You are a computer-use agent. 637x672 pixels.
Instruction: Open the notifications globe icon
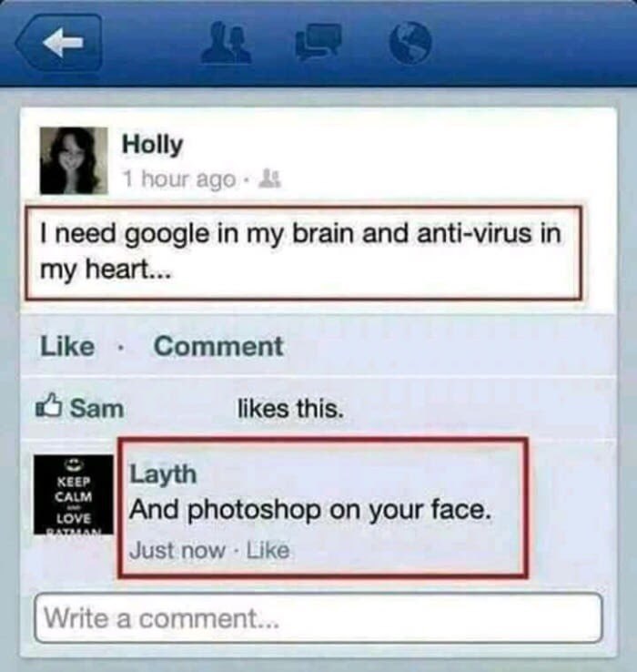pyautogui.click(x=410, y=43)
